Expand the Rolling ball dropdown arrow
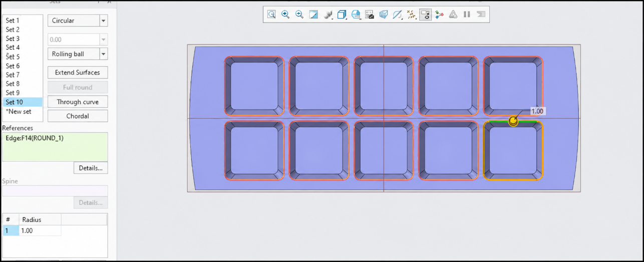The height and width of the screenshot is (262, 644). coord(104,54)
